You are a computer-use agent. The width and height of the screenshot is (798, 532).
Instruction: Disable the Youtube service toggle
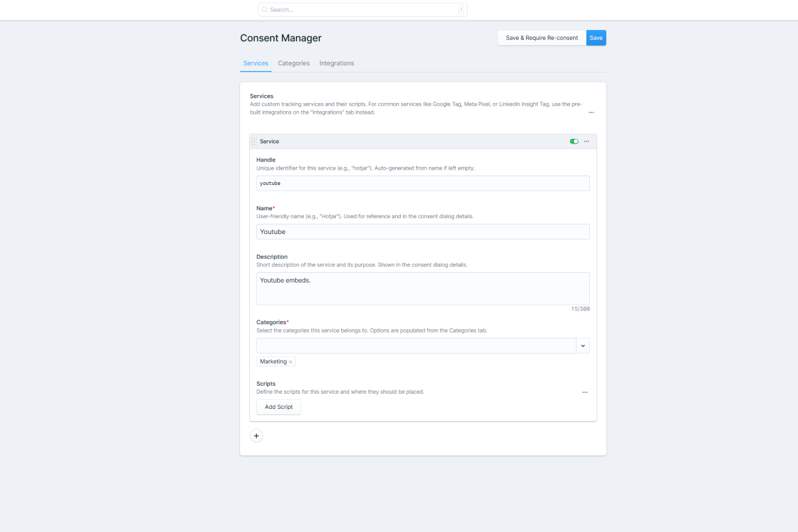(573, 141)
